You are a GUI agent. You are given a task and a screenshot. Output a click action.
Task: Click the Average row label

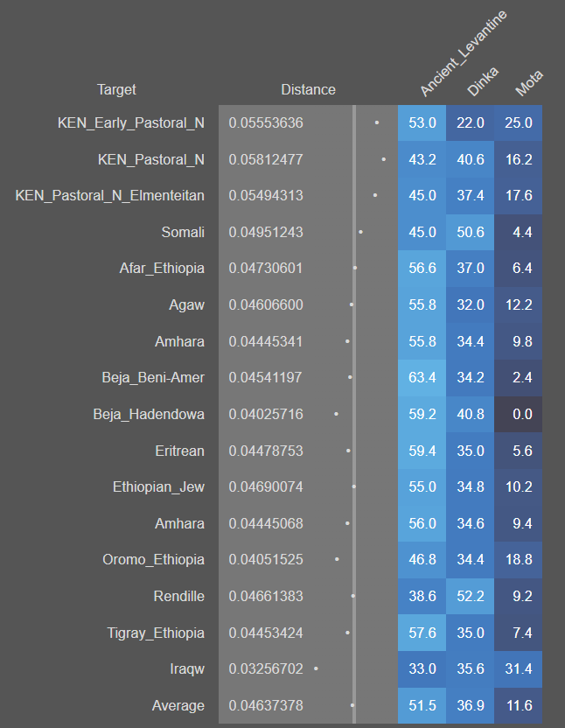[x=178, y=705]
